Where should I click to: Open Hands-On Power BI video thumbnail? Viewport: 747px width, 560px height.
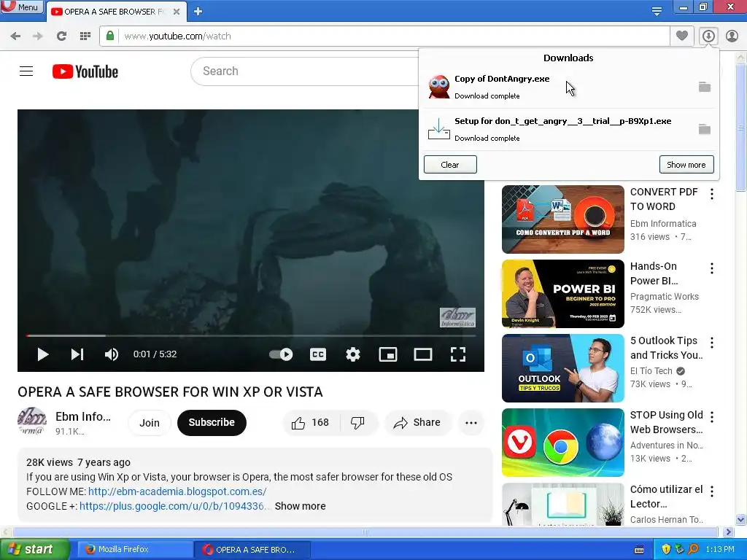tap(562, 294)
